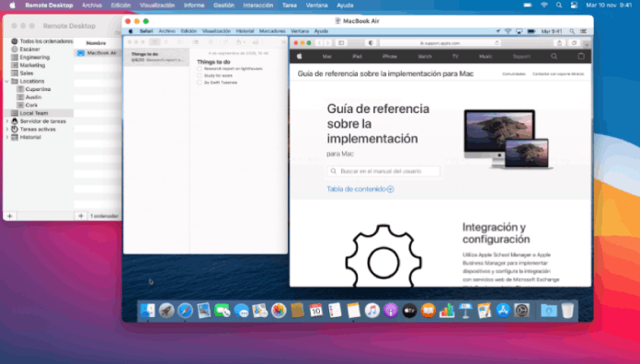The width and height of the screenshot is (640, 364).
Task: Open Apple TV in the remote Dock
Action: click(409, 311)
